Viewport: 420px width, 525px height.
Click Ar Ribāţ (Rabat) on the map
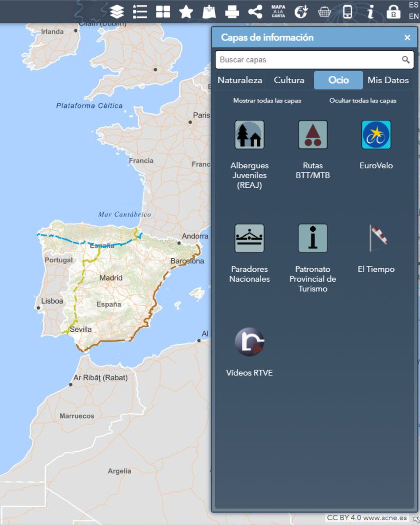pyautogui.click(x=100, y=378)
